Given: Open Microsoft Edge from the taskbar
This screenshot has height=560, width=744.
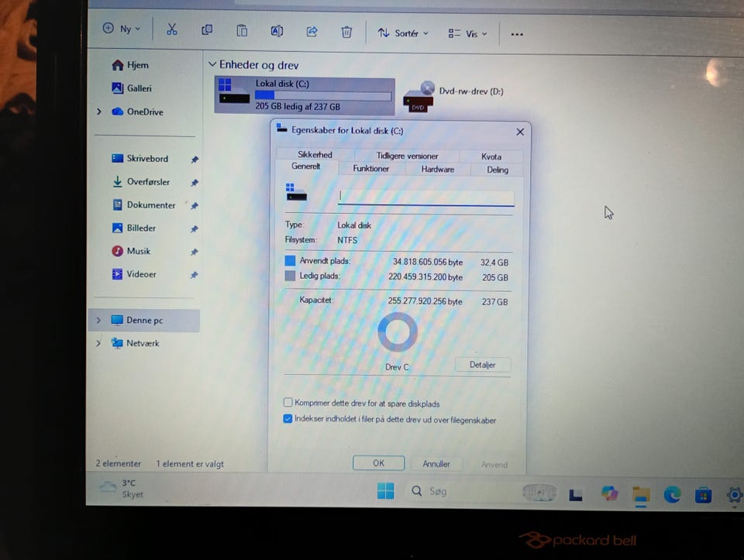Looking at the screenshot, I should [x=673, y=495].
